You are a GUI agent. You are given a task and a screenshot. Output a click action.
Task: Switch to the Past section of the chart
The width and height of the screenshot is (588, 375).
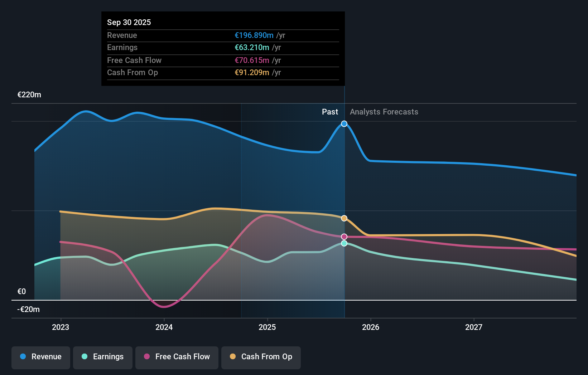pos(330,112)
